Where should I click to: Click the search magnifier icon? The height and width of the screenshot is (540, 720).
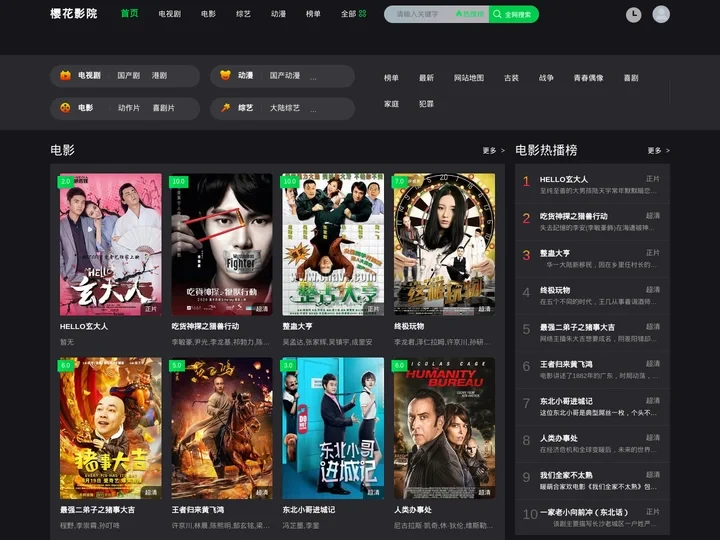(497, 14)
